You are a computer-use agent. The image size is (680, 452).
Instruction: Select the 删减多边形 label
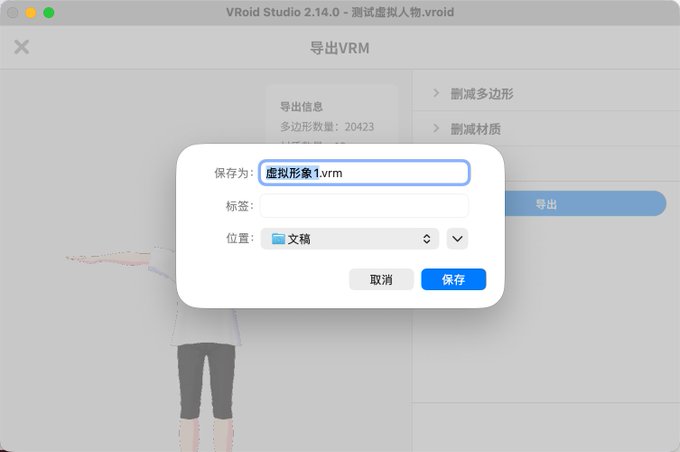pyautogui.click(x=482, y=94)
